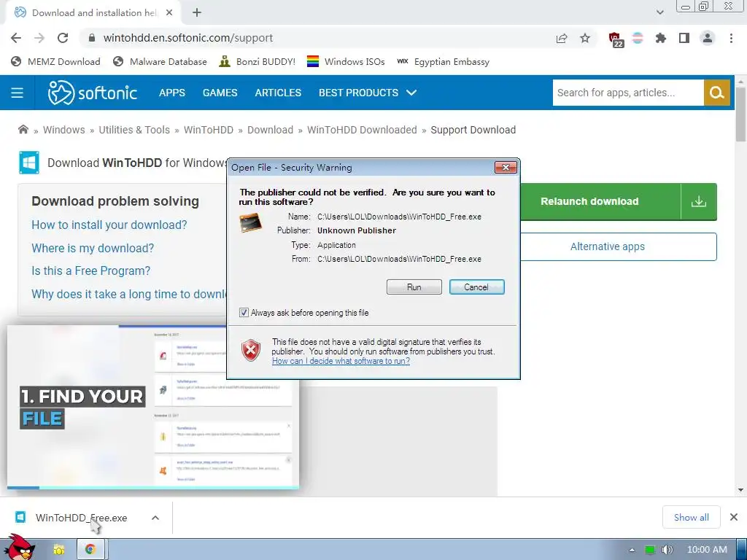Go back with the browser back arrow

point(16,38)
